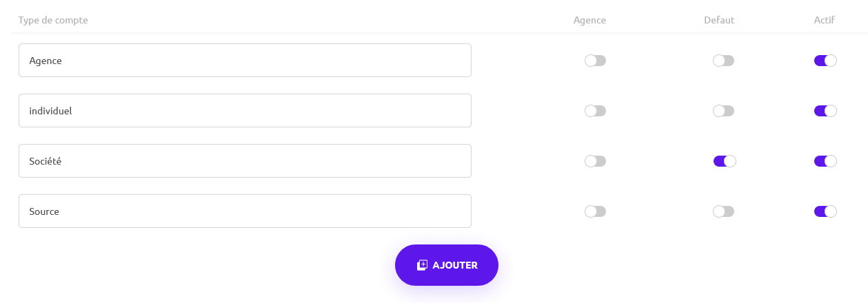This screenshot has width=868, height=303.
Task: Disable the Source row Actif toggle
Action: click(825, 211)
